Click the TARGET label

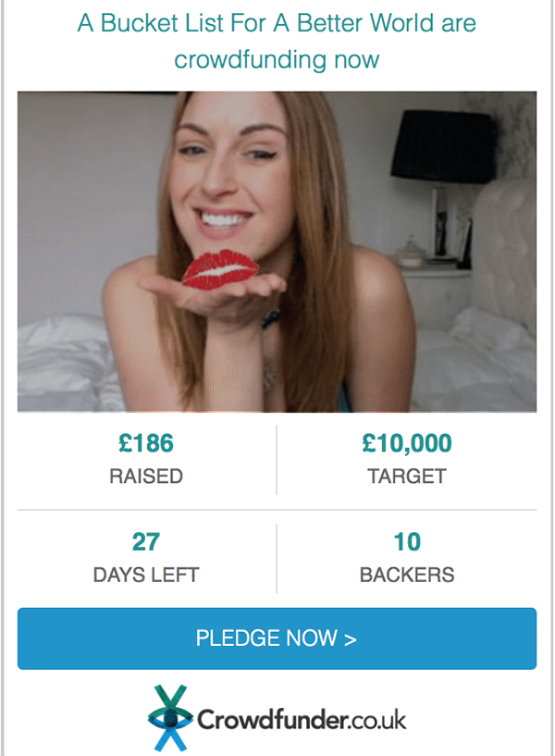(407, 477)
